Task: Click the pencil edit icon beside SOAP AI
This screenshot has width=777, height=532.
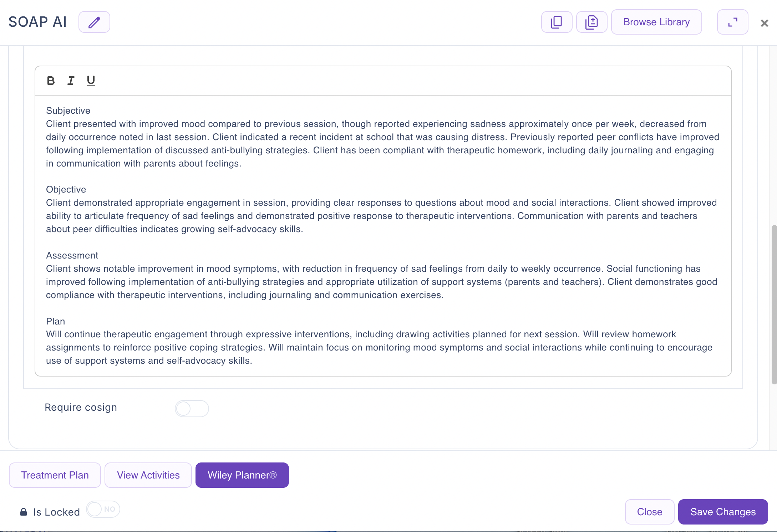Action: [94, 22]
